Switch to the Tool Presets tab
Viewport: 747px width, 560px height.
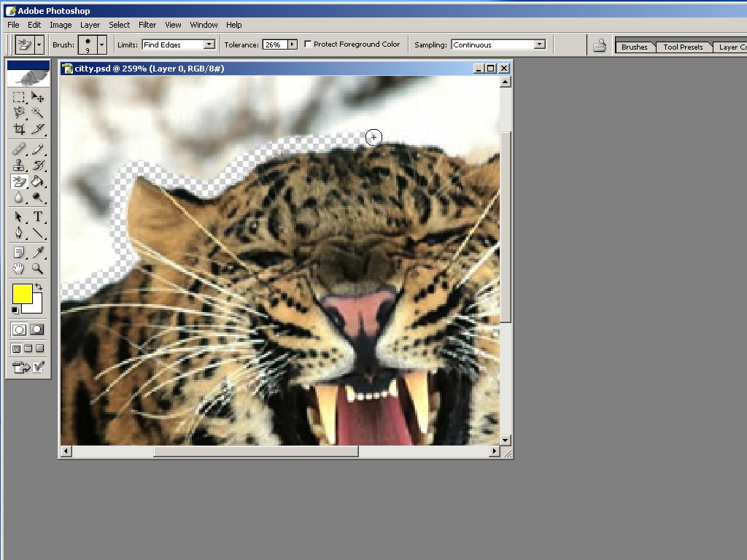(683, 47)
